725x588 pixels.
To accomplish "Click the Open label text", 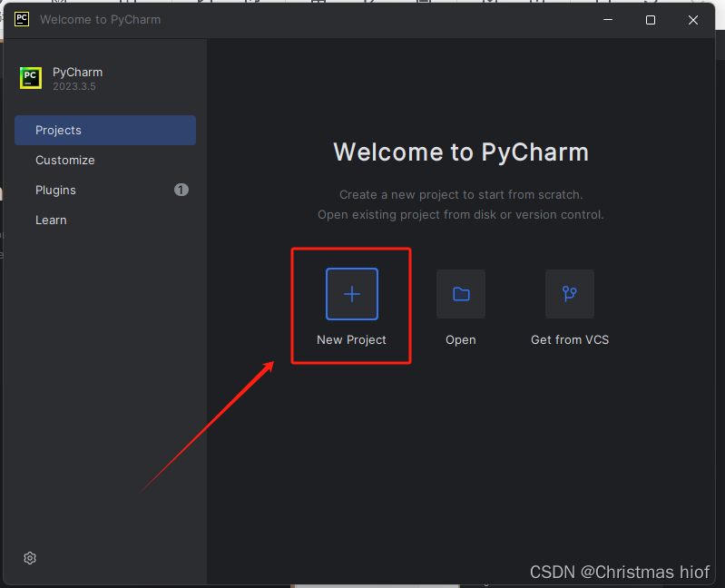I will (461, 340).
